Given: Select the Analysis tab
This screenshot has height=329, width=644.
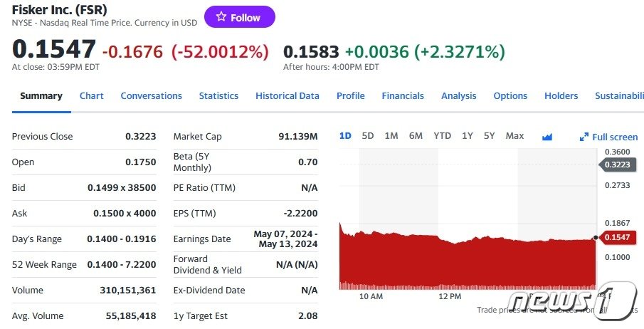Looking at the screenshot, I should [x=458, y=96].
